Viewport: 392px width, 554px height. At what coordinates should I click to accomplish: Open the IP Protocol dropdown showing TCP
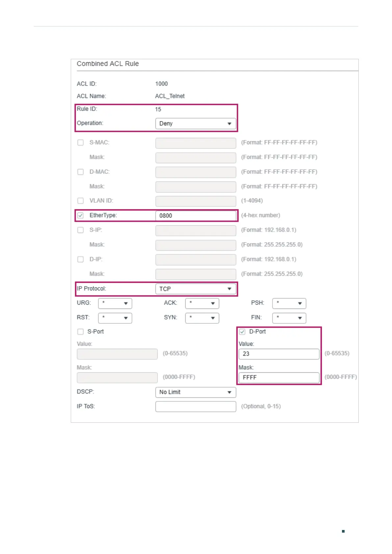pyautogui.click(x=196, y=289)
